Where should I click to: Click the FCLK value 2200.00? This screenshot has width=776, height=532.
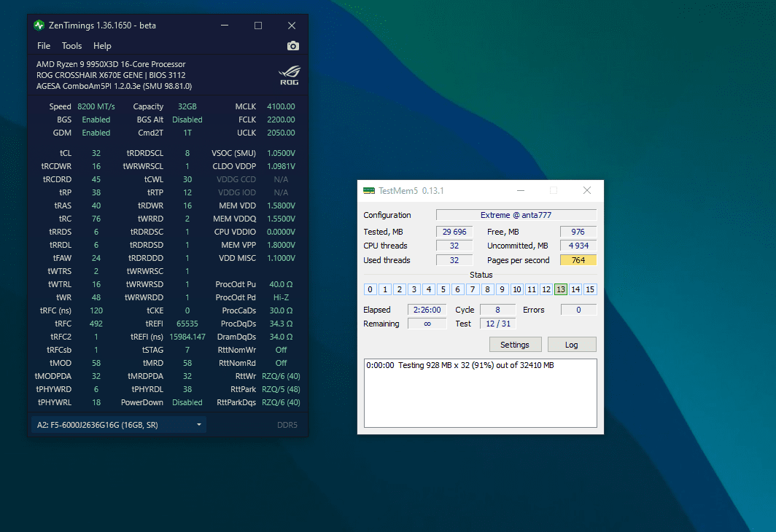[x=281, y=120]
